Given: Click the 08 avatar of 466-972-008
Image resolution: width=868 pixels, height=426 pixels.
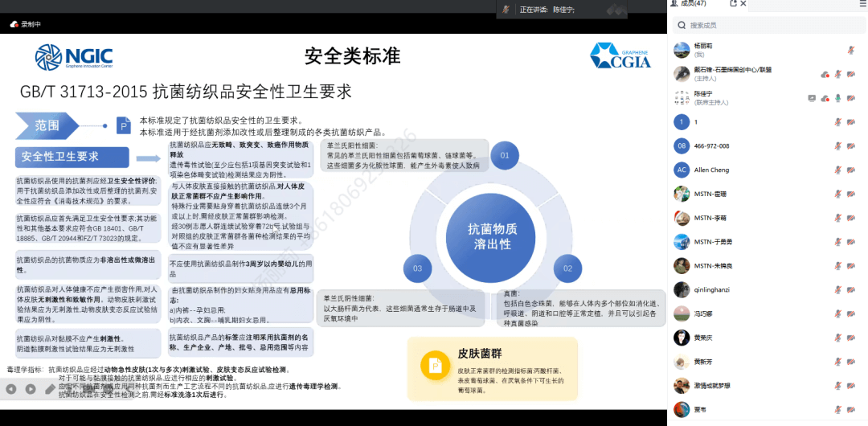Looking at the screenshot, I should [x=682, y=145].
